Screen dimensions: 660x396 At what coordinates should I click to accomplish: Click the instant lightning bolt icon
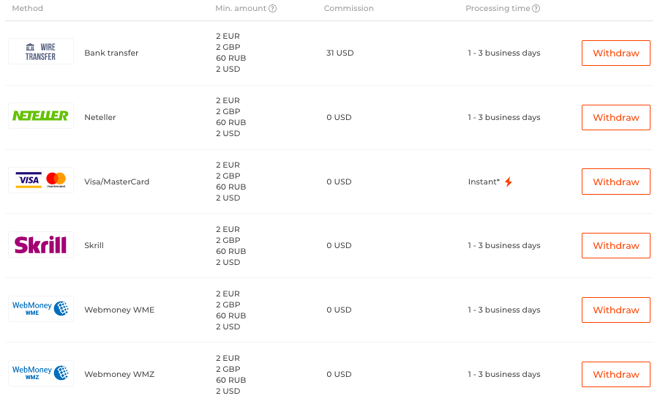coord(508,182)
